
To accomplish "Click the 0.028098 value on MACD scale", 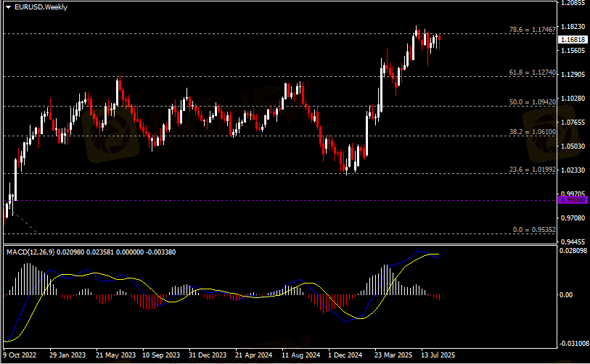I will [573, 251].
